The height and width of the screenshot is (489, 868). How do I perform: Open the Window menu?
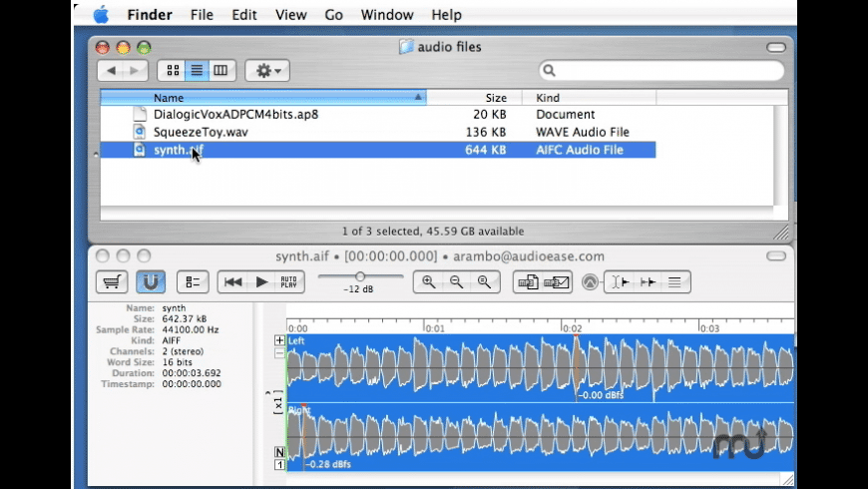(387, 15)
